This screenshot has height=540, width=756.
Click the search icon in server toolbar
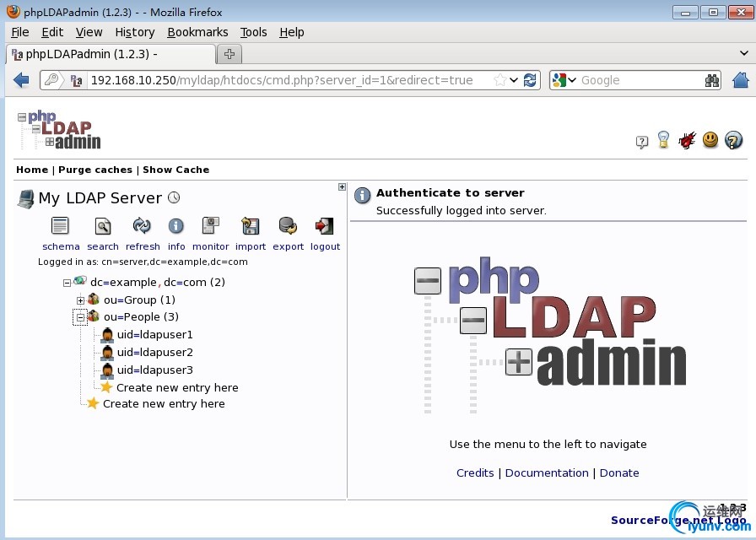(103, 225)
